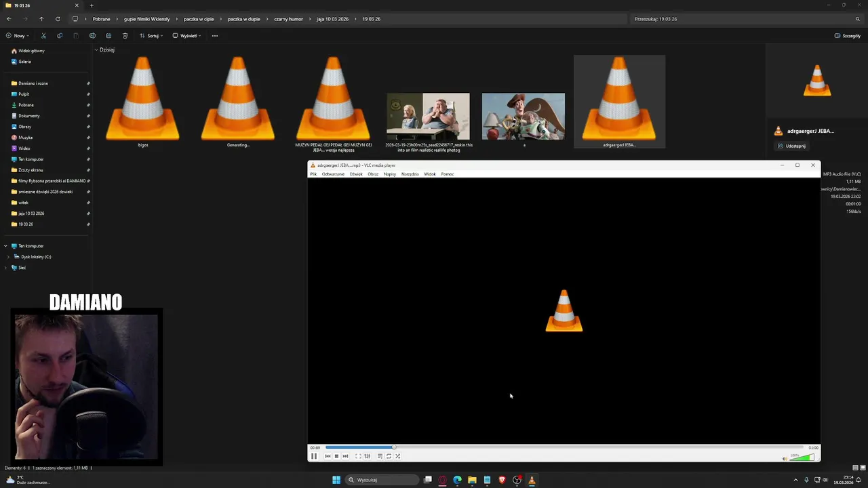The height and width of the screenshot is (488, 868).
Task: Open VLC extended settings equalizer icon
Action: coord(367,456)
